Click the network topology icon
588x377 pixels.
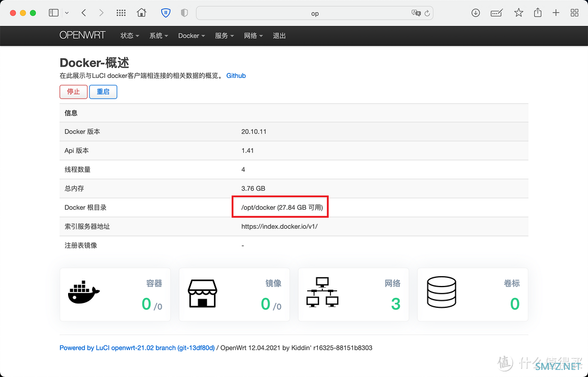(322, 293)
